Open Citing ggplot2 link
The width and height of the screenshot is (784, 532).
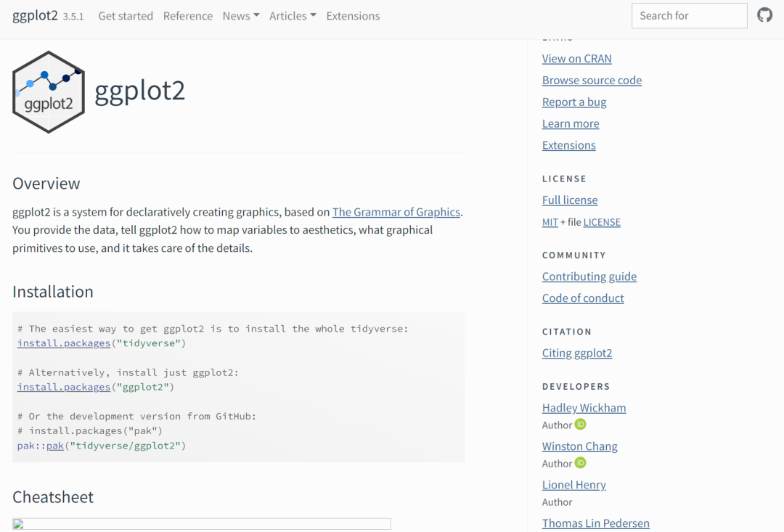pos(577,353)
